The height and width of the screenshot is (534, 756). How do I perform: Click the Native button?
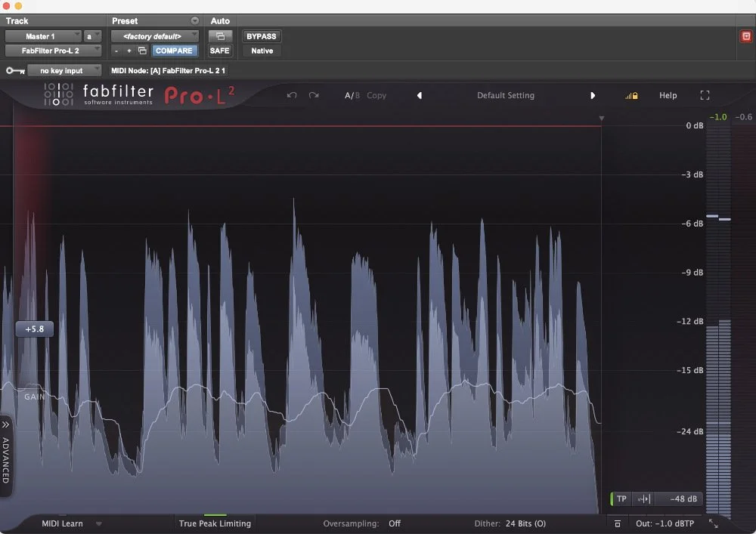point(262,51)
